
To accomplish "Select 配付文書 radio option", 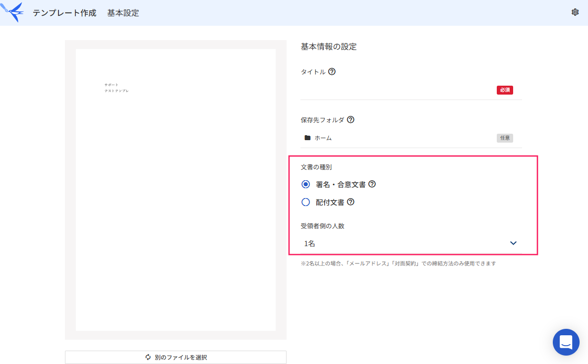I will (x=305, y=202).
